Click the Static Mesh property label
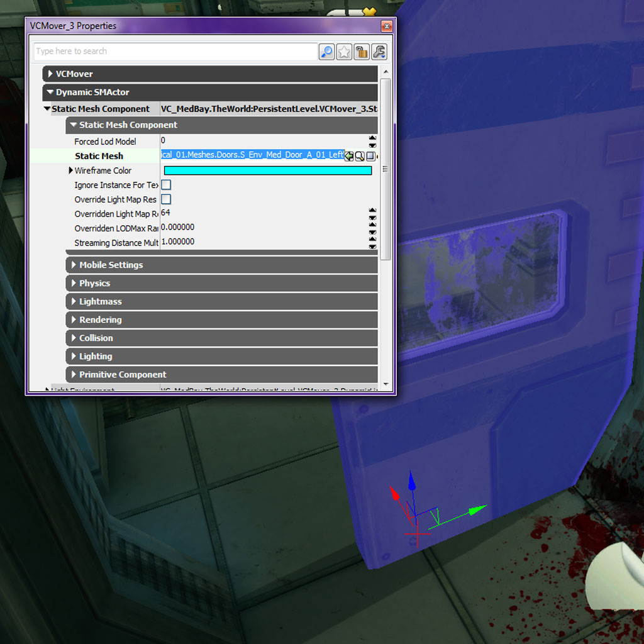The image size is (644, 644). click(99, 156)
